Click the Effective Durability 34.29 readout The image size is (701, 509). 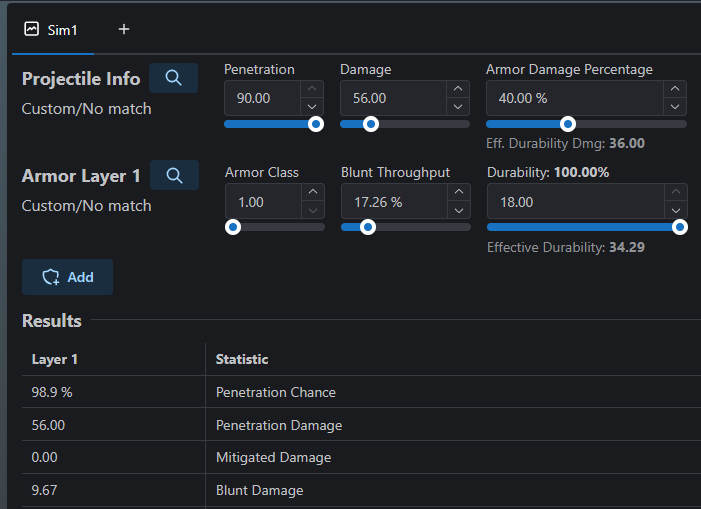coord(566,247)
